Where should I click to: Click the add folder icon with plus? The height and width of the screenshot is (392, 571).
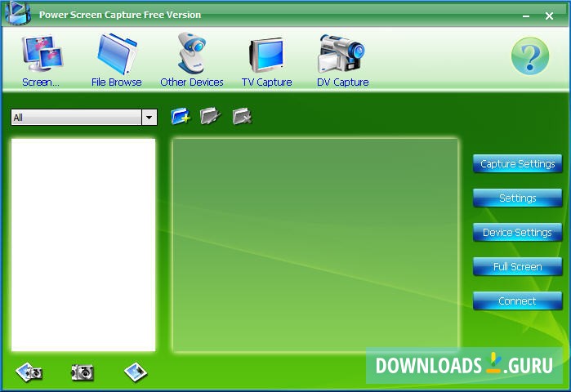[181, 116]
